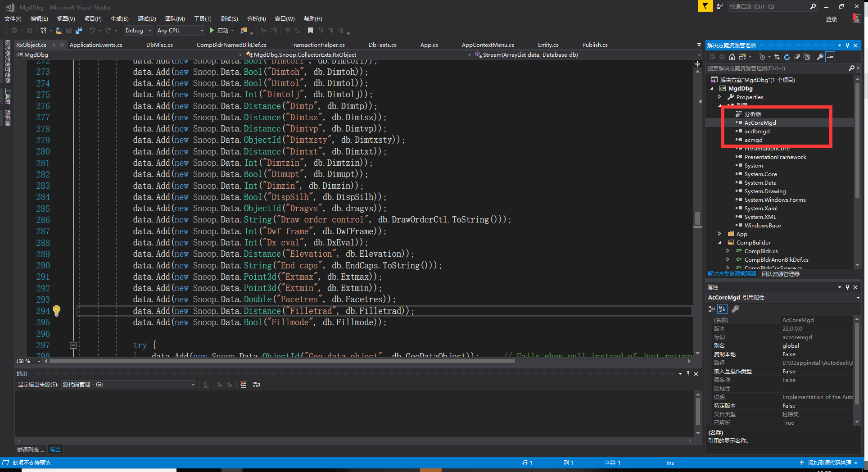Click the 登录 sign-in link
This screenshot has width=868, height=472.
pos(831,19)
